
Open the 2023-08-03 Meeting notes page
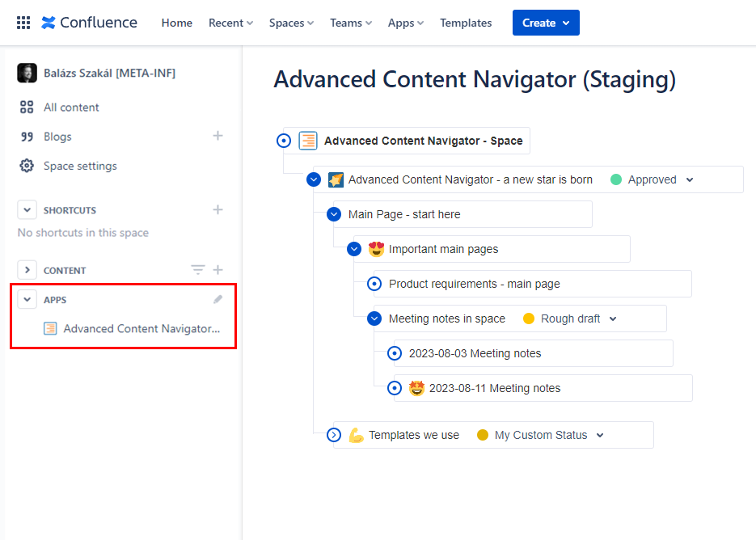[475, 353]
